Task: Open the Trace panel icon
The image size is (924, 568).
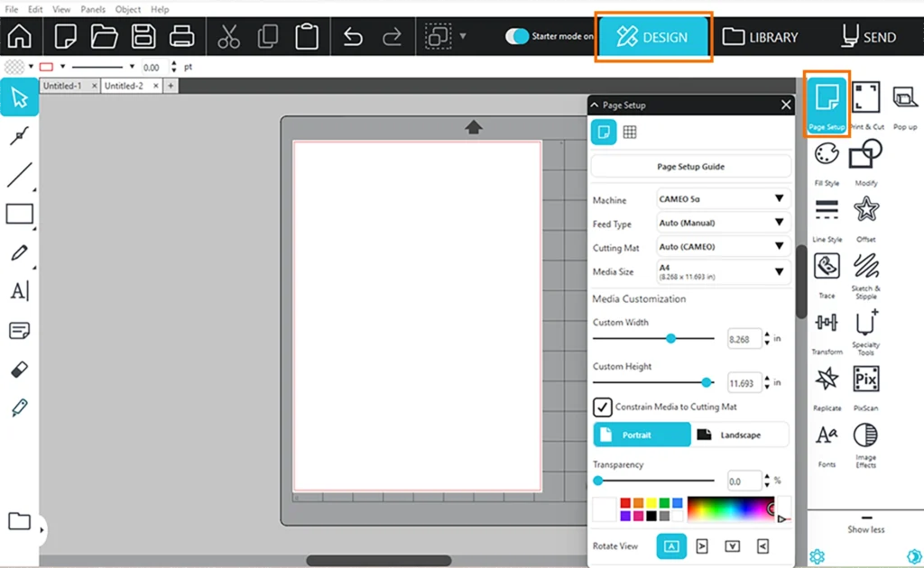Action: 827,268
